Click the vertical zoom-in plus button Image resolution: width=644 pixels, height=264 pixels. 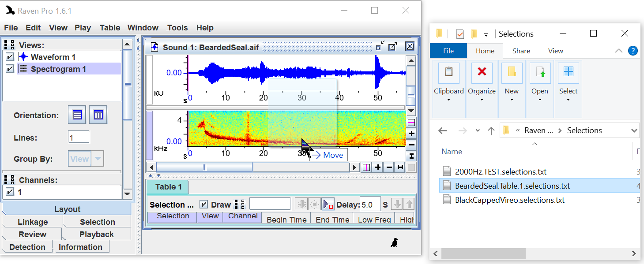click(411, 134)
